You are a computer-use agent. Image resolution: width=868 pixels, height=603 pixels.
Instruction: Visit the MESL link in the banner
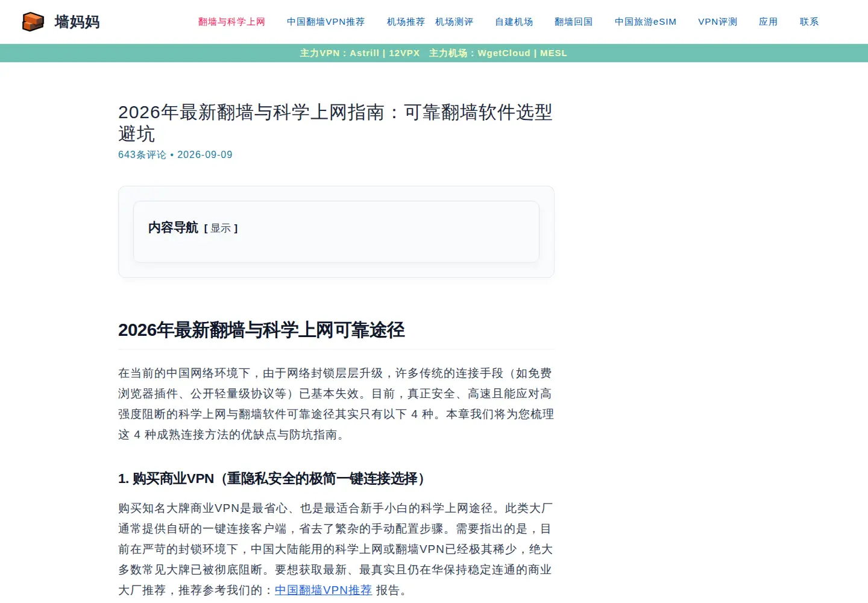tap(553, 53)
